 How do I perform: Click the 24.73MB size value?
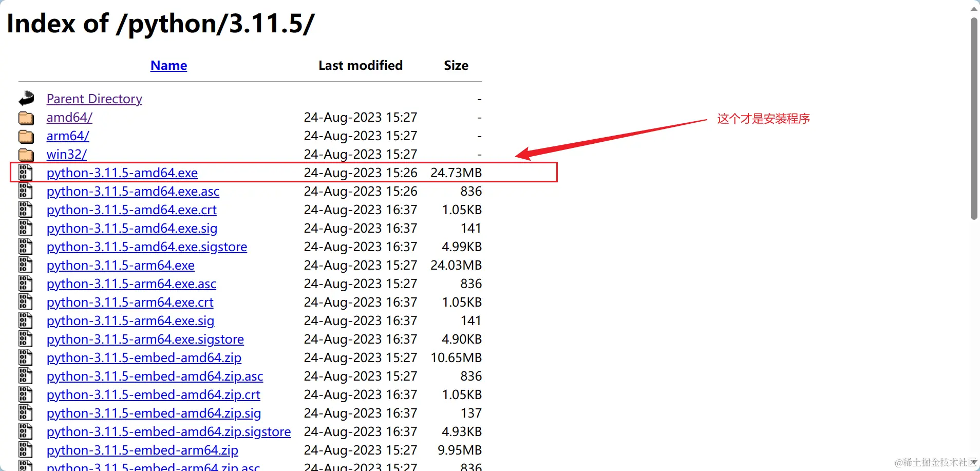click(x=456, y=173)
